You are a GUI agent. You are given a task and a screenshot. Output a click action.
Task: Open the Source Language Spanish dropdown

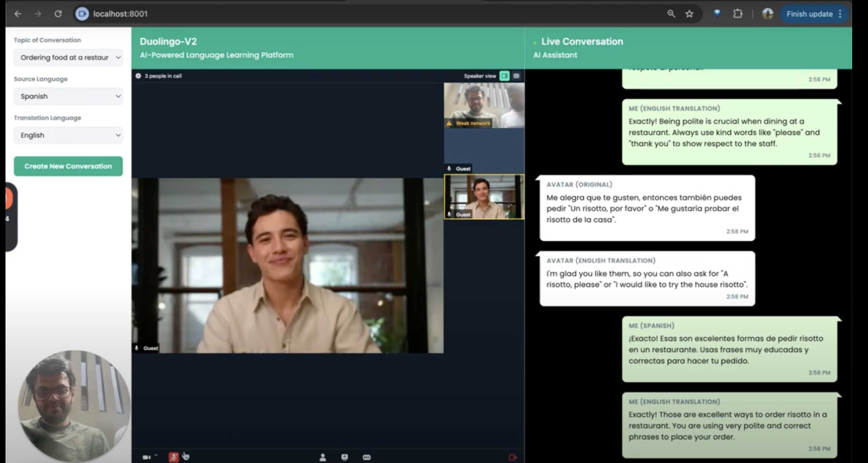pyautogui.click(x=68, y=96)
